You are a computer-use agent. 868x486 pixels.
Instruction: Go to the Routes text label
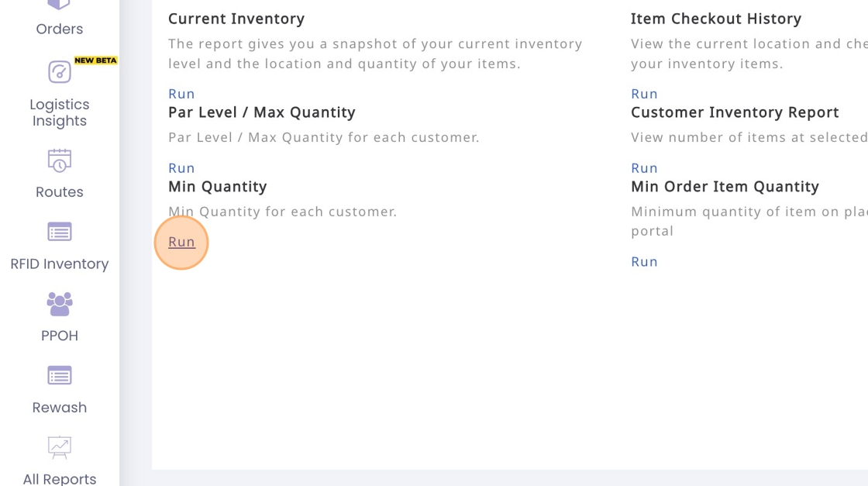pyautogui.click(x=60, y=192)
